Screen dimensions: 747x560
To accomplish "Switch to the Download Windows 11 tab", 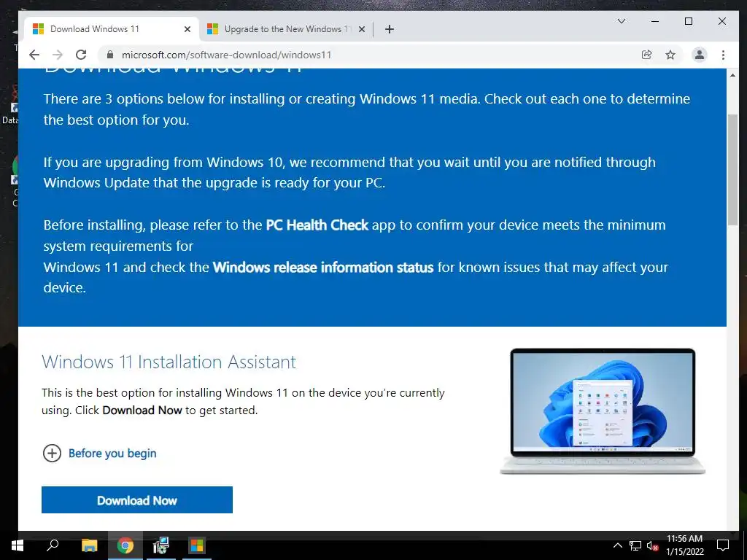I will [111, 29].
